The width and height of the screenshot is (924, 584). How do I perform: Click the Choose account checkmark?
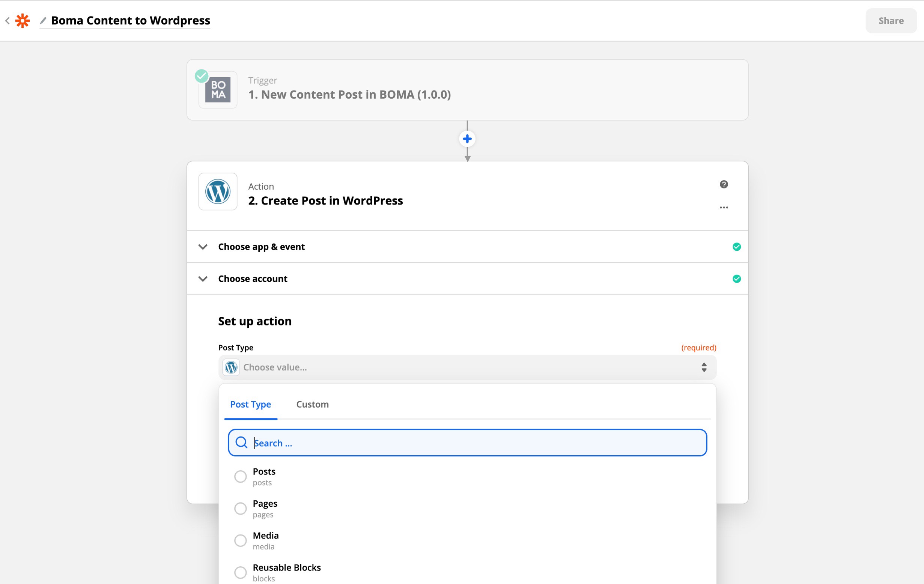[x=736, y=278]
